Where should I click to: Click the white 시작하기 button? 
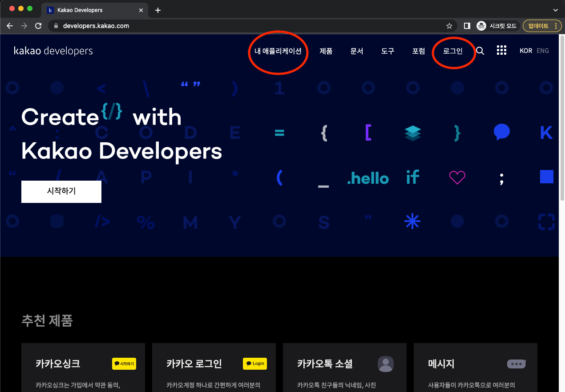(61, 191)
